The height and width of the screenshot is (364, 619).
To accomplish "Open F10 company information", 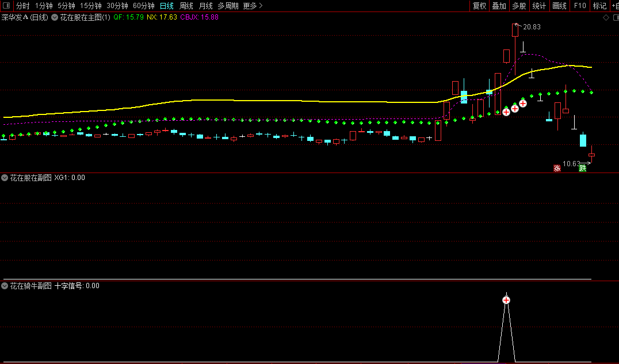I will click(x=579, y=6).
